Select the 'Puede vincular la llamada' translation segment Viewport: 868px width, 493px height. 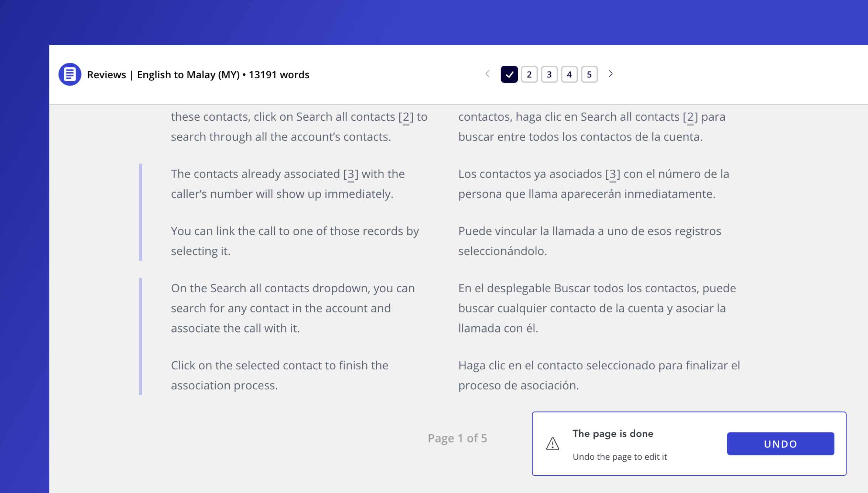pos(590,241)
